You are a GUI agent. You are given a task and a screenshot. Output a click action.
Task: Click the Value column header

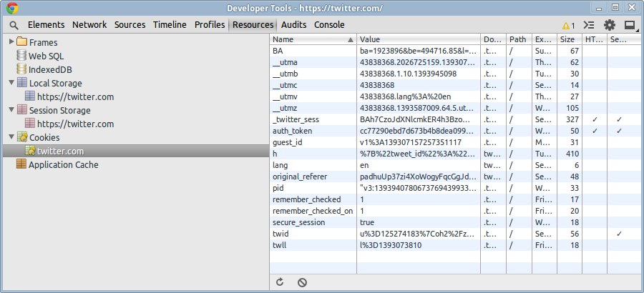pos(418,39)
